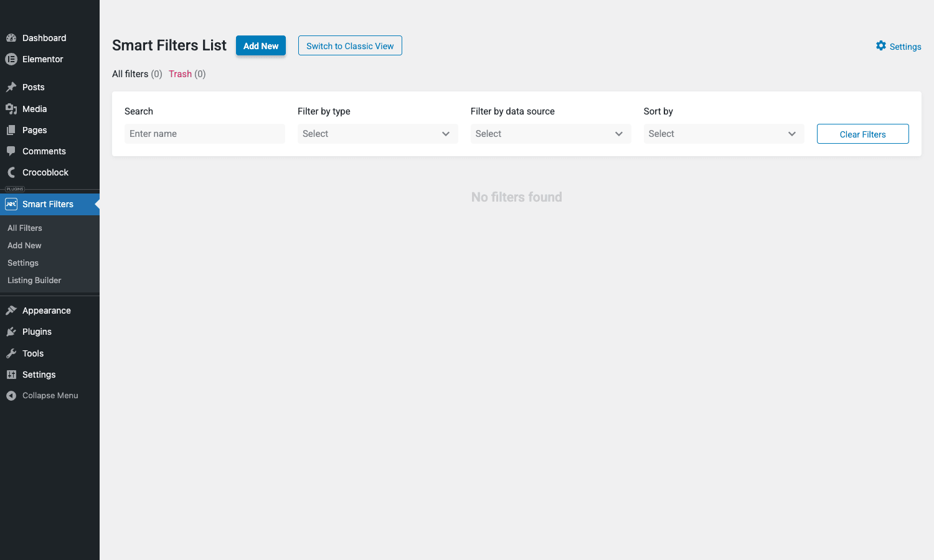Click the Elementor logo icon

(11, 59)
